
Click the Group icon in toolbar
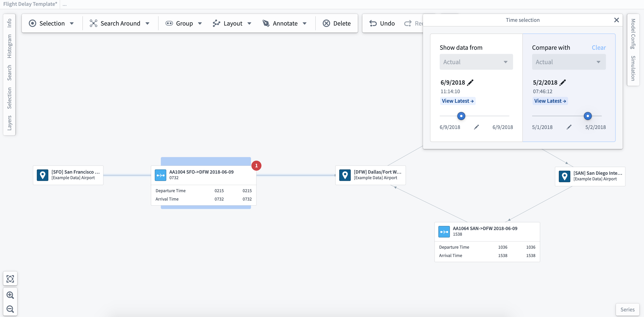point(169,23)
